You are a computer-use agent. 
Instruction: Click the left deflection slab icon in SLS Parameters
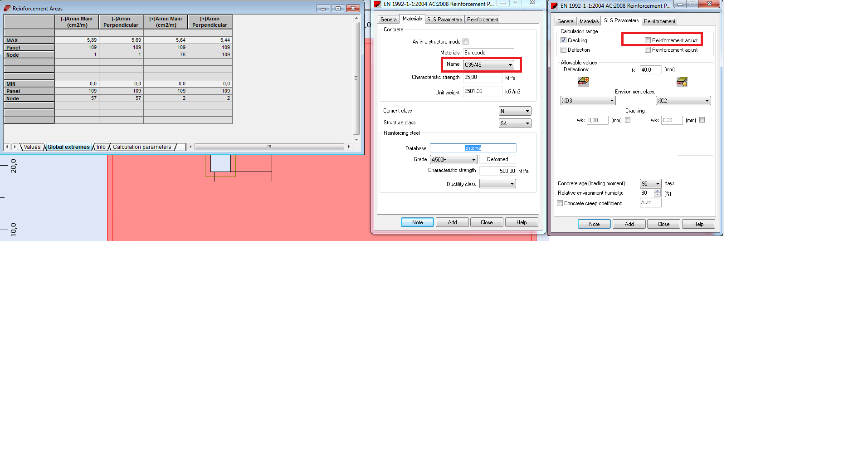pyautogui.click(x=583, y=82)
